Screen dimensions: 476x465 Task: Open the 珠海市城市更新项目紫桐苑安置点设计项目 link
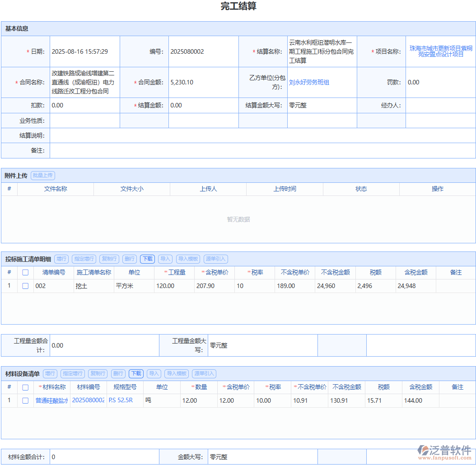point(440,51)
